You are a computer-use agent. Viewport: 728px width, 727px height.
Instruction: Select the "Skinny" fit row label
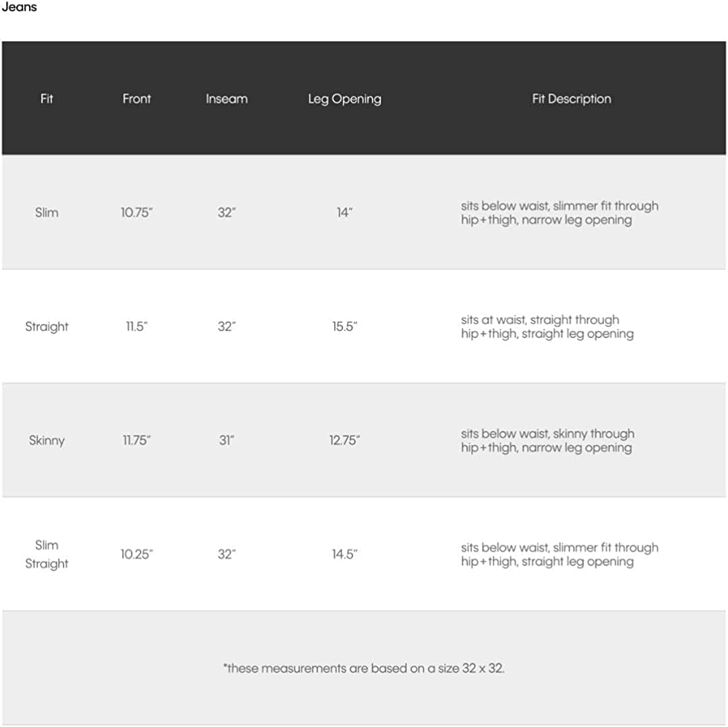(x=47, y=440)
